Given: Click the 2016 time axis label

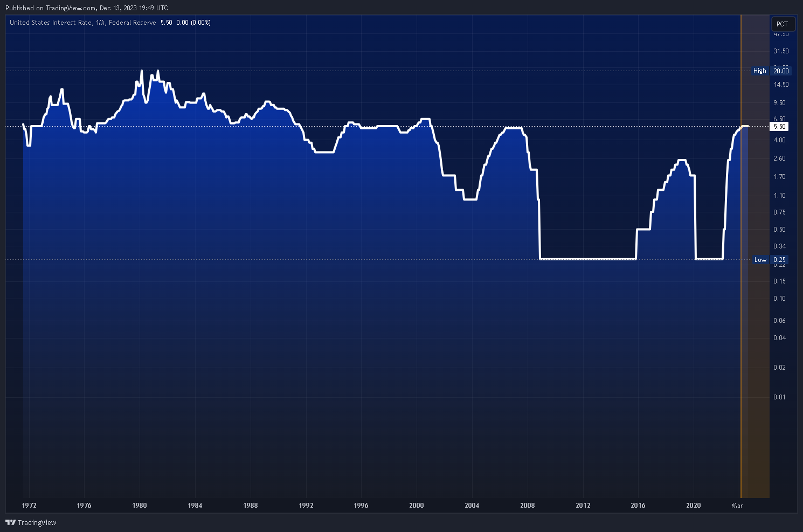Looking at the screenshot, I should pos(638,506).
